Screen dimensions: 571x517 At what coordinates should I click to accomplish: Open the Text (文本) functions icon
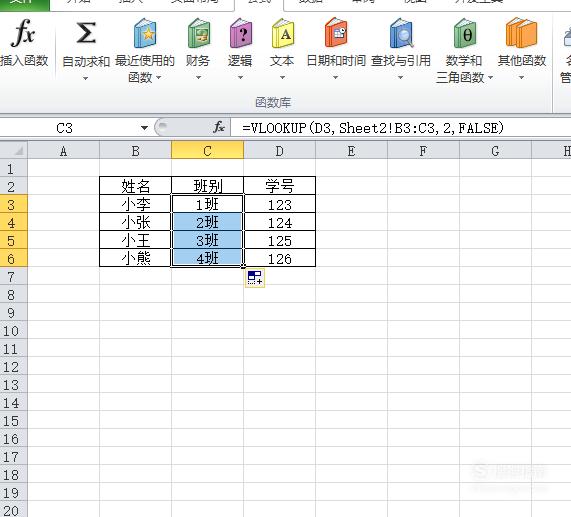283,33
